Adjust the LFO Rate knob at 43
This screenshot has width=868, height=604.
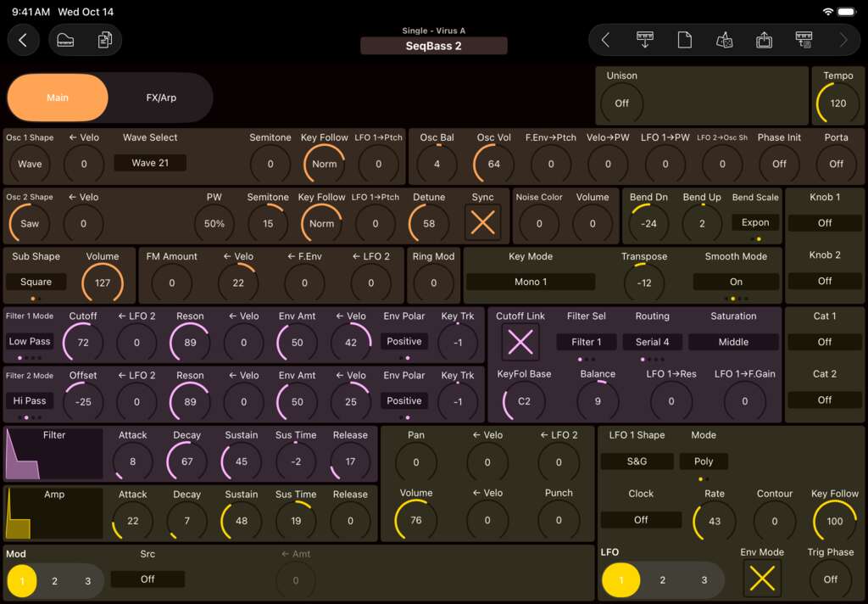(715, 521)
